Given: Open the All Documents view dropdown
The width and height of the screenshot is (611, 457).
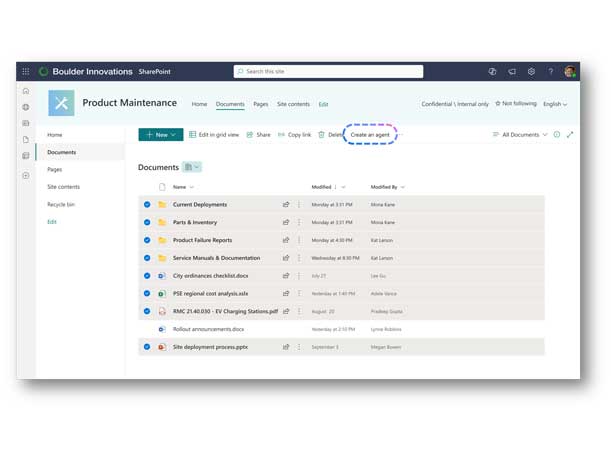Looking at the screenshot, I should pyautogui.click(x=520, y=134).
